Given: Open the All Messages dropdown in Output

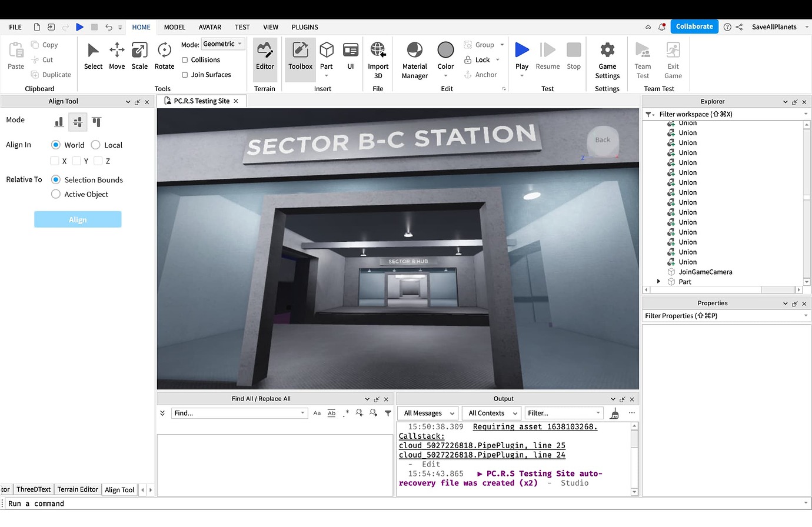Looking at the screenshot, I should (427, 413).
